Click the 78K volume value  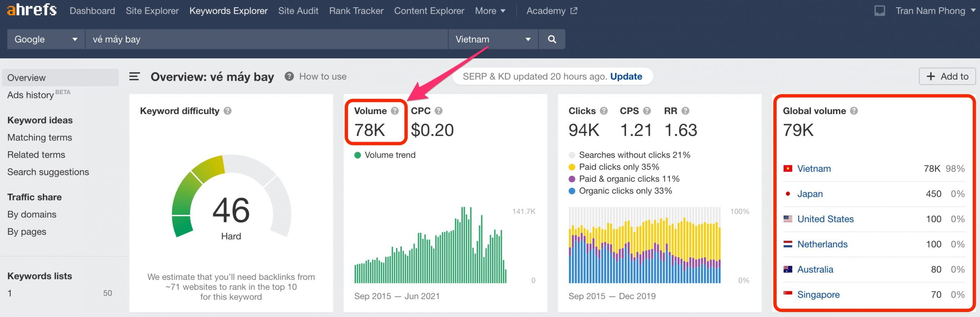[369, 130]
